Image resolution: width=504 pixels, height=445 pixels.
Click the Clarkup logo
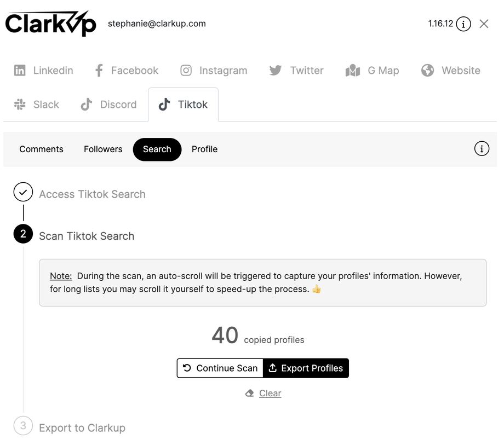pos(51,24)
